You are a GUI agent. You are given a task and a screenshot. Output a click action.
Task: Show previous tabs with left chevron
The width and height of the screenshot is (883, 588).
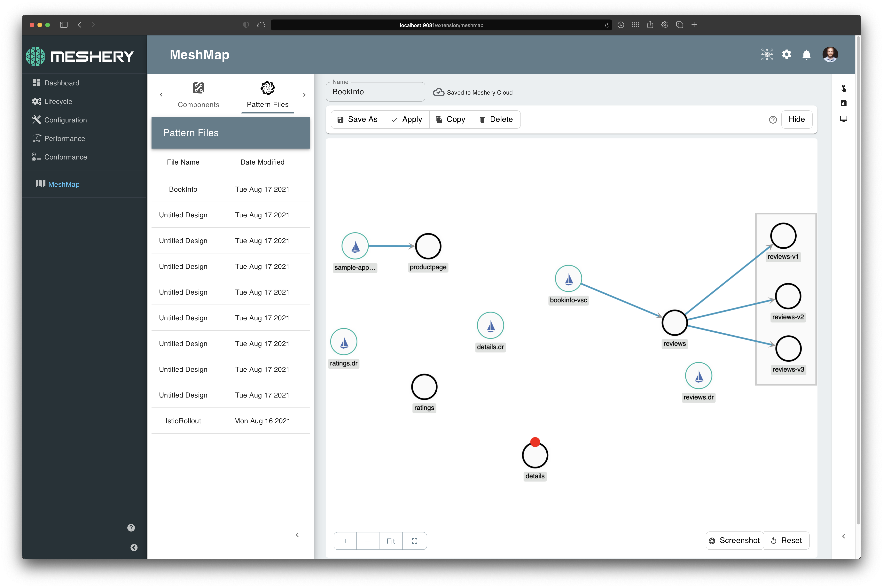click(x=161, y=95)
